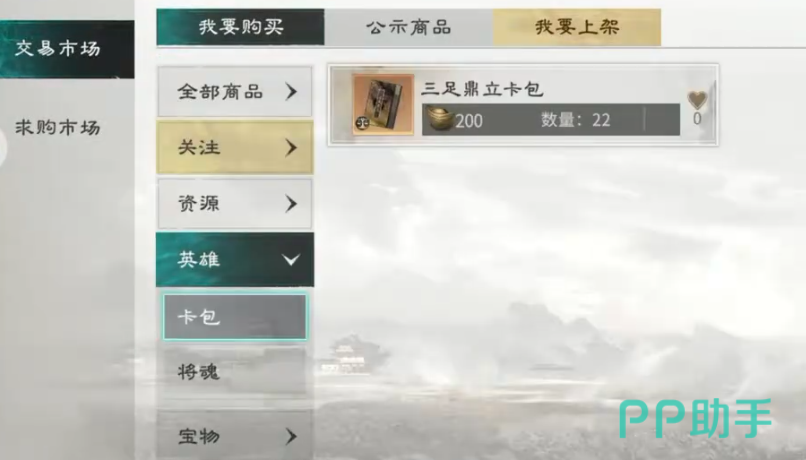This screenshot has height=460, width=806.
Task: Expand the 宝物 category chevron
Action: 291,436
